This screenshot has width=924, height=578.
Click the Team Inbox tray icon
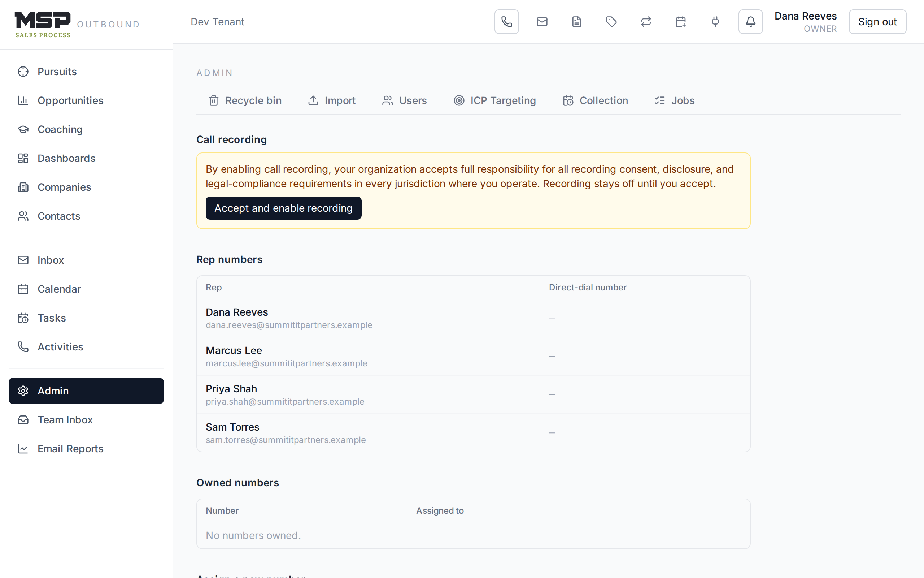click(x=23, y=420)
